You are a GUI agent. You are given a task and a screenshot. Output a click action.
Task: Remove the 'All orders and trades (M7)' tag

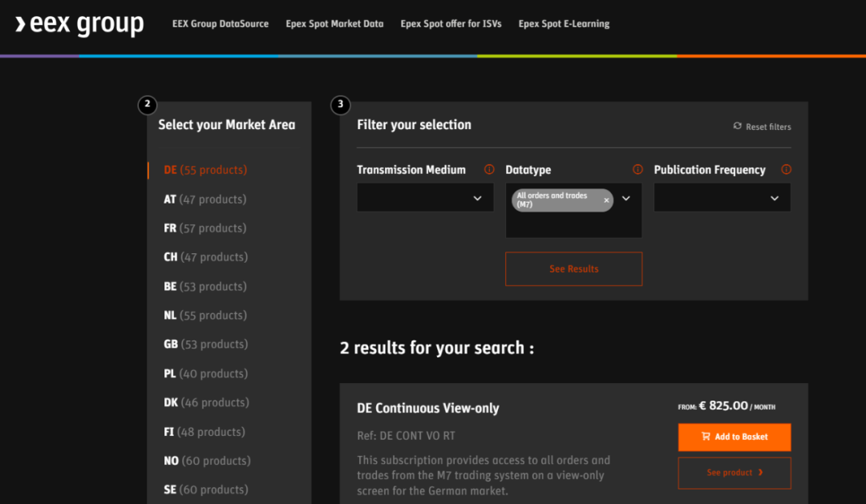pos(606,200)
